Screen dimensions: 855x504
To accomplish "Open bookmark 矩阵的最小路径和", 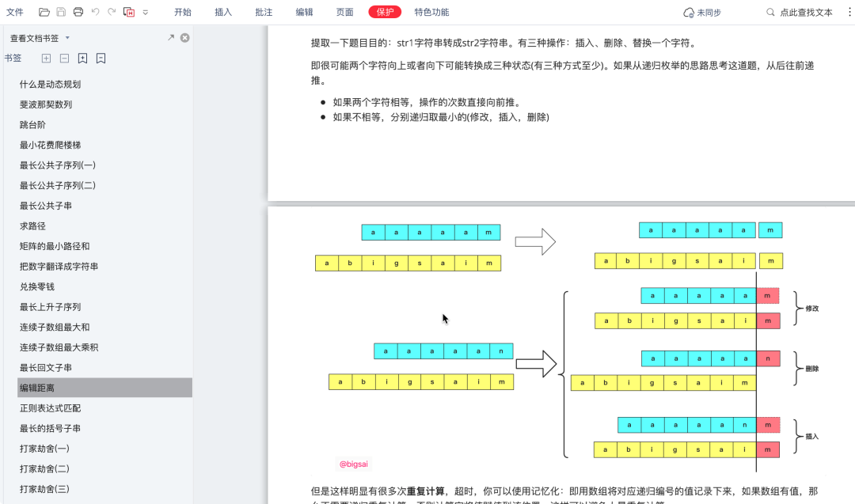I will [55, 246].
